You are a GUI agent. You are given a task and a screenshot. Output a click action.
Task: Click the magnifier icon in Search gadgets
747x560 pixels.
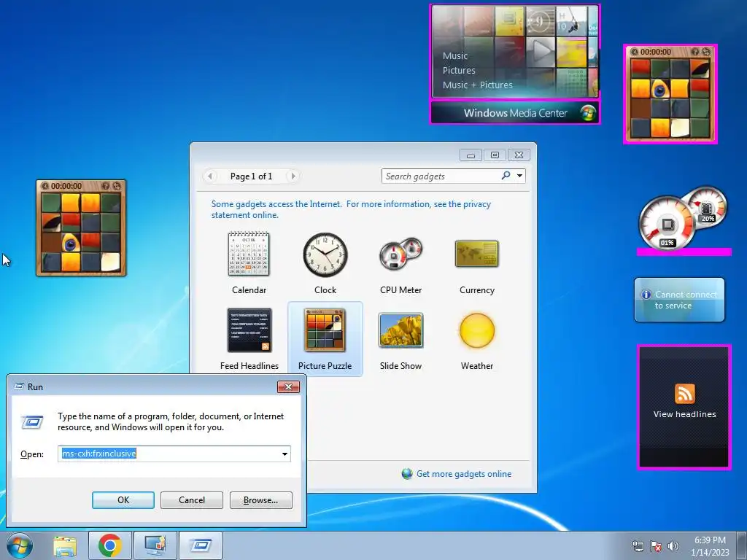coord(506,176)
